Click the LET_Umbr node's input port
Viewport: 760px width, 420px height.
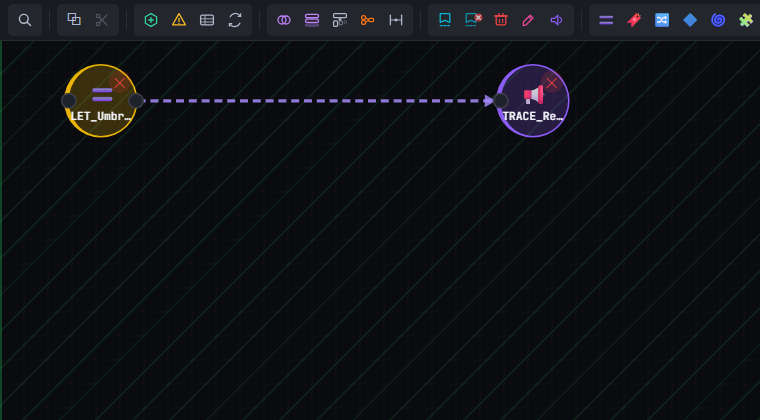pos(68,101)
